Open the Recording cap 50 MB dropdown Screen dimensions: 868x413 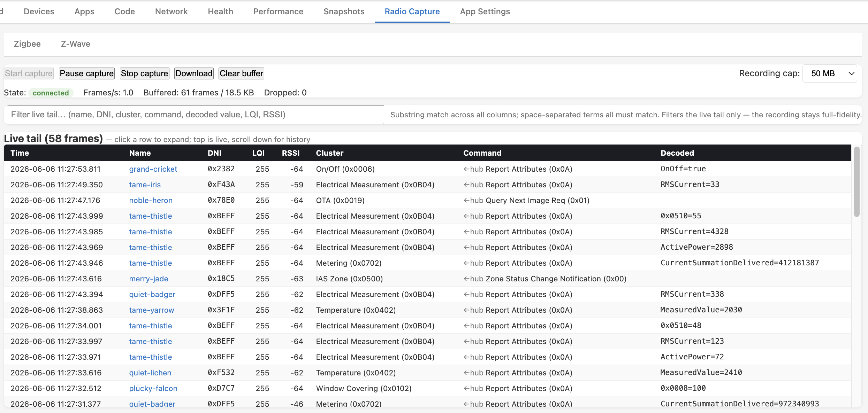coord(830,73)
